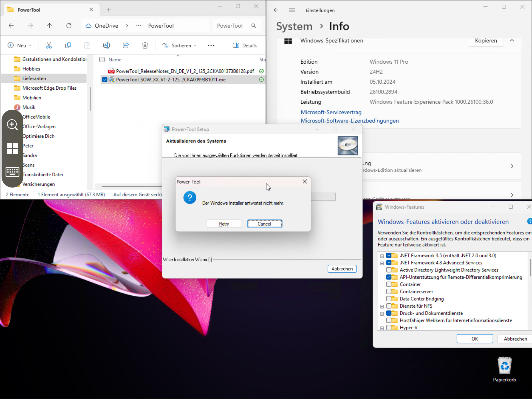Click the Windows logo on floating toolbar

(x=12, y=149)
